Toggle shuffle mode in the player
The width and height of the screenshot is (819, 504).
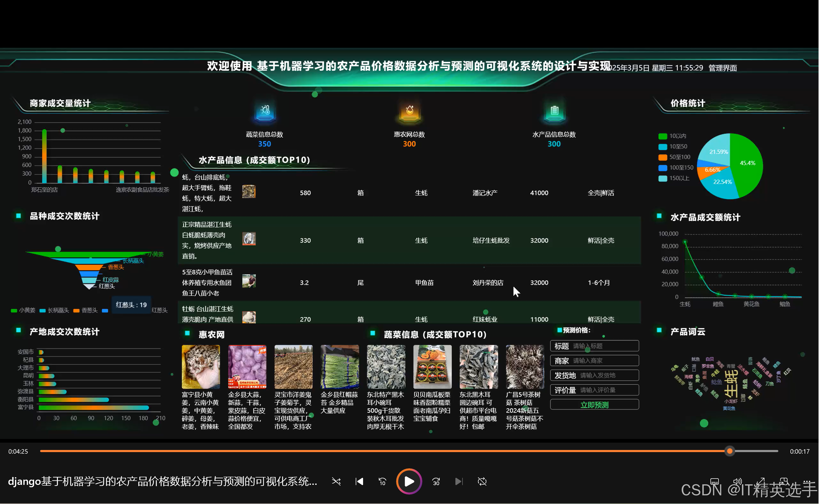(336, 482)
